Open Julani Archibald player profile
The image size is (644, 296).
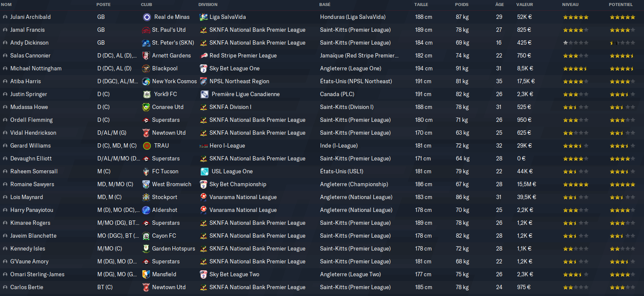click(x=30, y=17)
